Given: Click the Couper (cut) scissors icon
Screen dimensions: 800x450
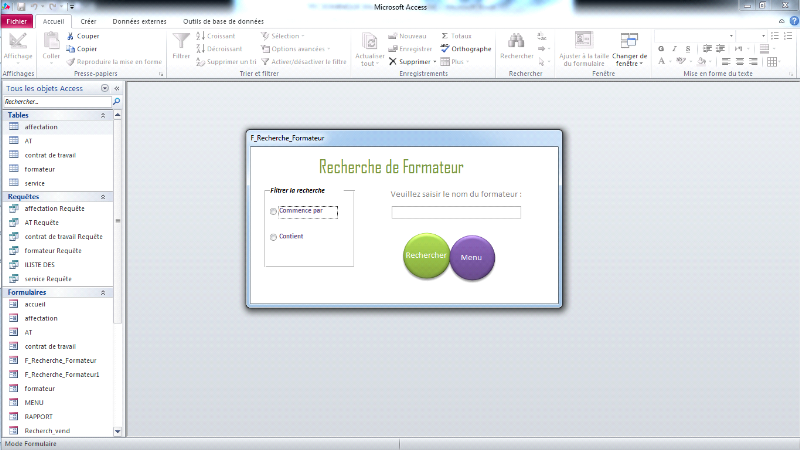Looking at the screenshot, I should point(70,36).
